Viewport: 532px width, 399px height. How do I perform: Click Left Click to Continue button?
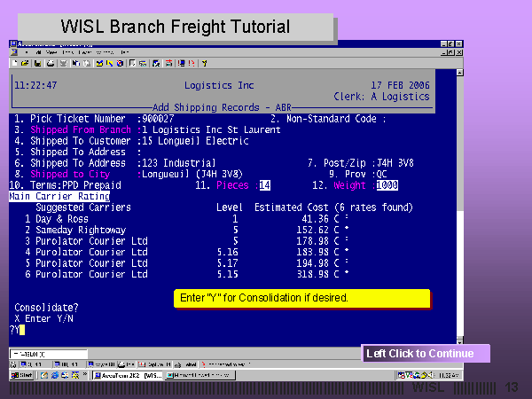[x=426, y=353]
